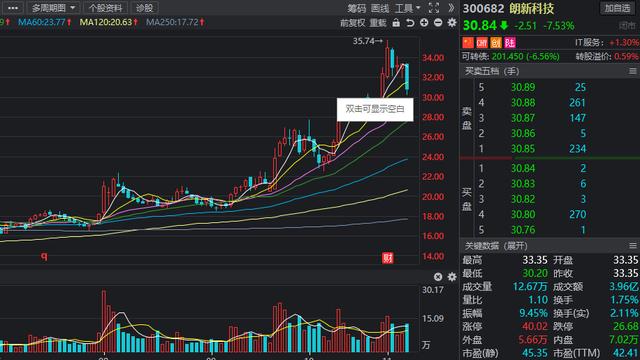Click the 创 ChiNext badge icon
The image size is (640, 360).
coord(496,42)
